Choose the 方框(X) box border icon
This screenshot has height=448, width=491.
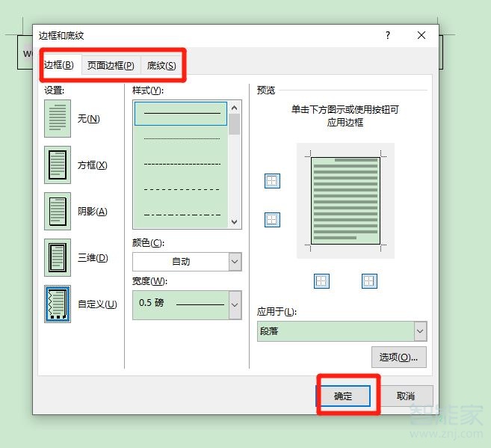[58, 165]
